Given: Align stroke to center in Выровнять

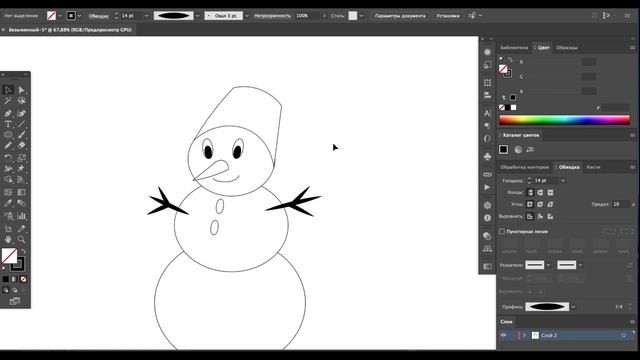Looking at the screenshot, I should click(530, 216).
